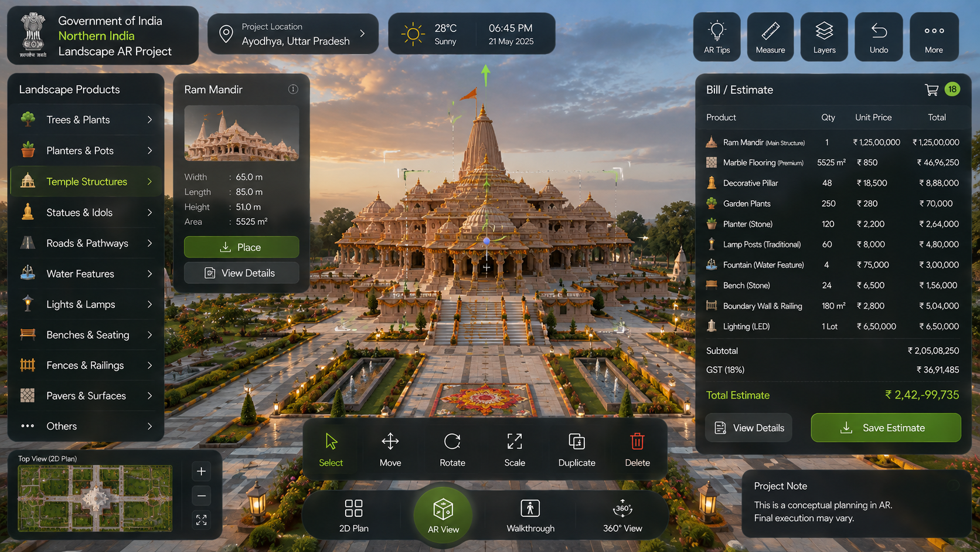Place the Ram Mandir structure

click(x=241, y=247)
